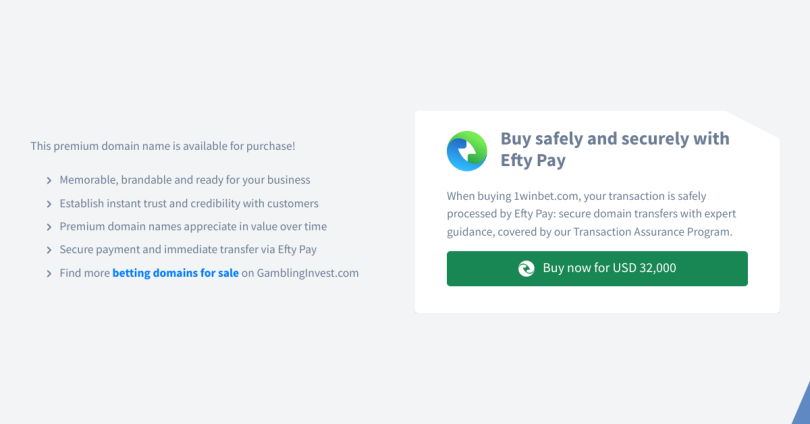Click the Buy safely and securely heading
810x424 pixels.
coord(615,149)
